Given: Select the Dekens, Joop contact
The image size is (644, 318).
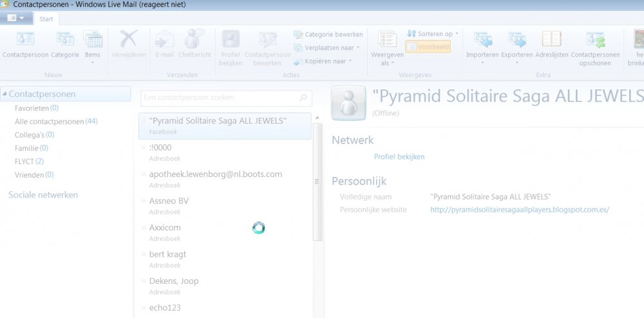Looking at the screenshot, I should click(225, 286).
